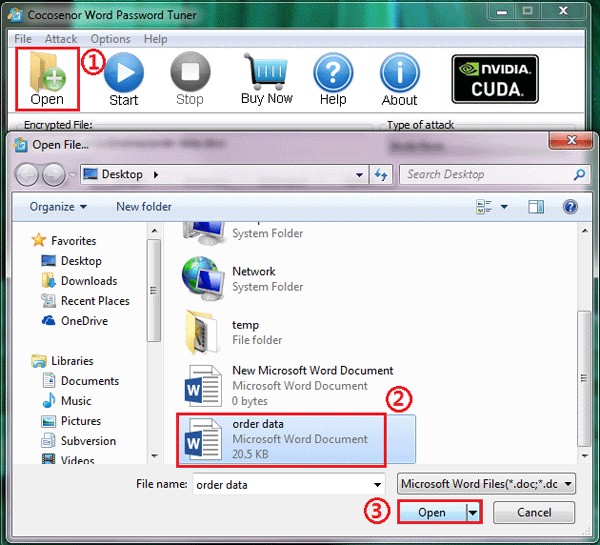Open the Organize dropdown menu
Image resolution: width=600 pixels, height=545 pixels.
[58, 207]
